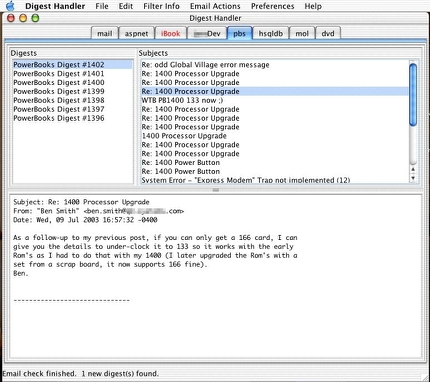Select the highlighted 'Re: 1400 Processor Upgrade' subject
Viewport: 430px width, 382px height.
[x=274, y=91]
